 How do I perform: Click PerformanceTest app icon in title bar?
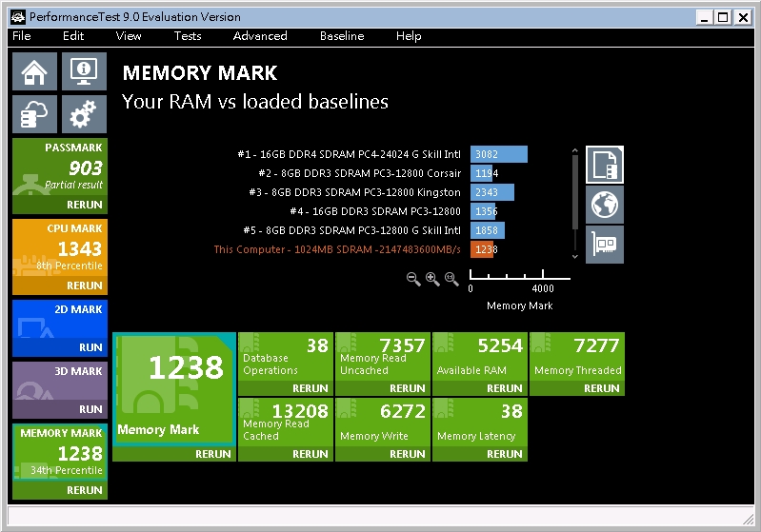[x=18, y=17]
